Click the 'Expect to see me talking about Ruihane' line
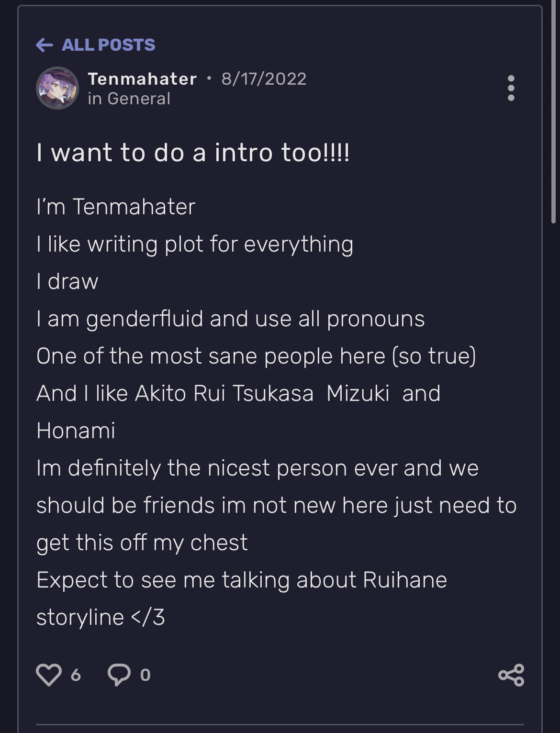This screenshot has height=733, width=560. coord(242,580)
